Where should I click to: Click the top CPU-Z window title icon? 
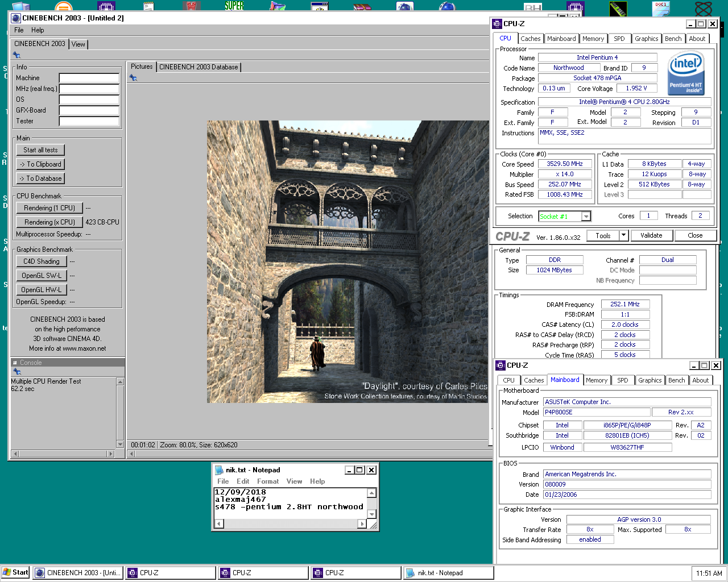pos(497,24)
